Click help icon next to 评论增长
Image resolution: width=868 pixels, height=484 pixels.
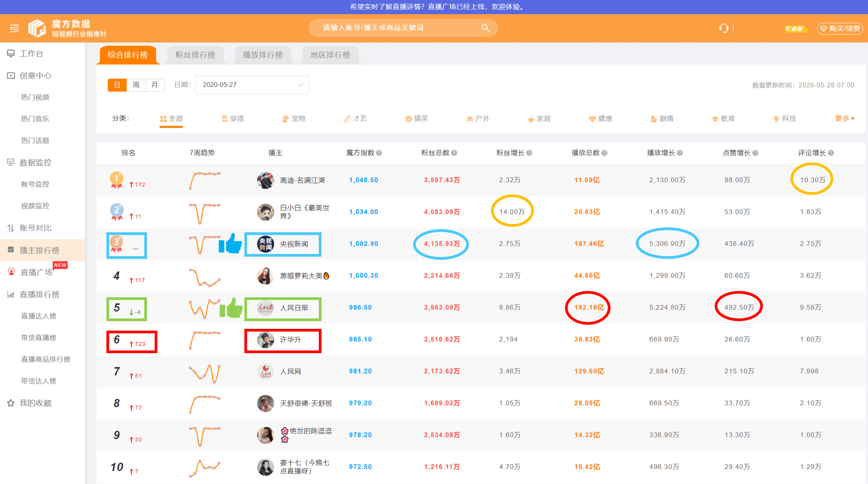click(831, 153)
